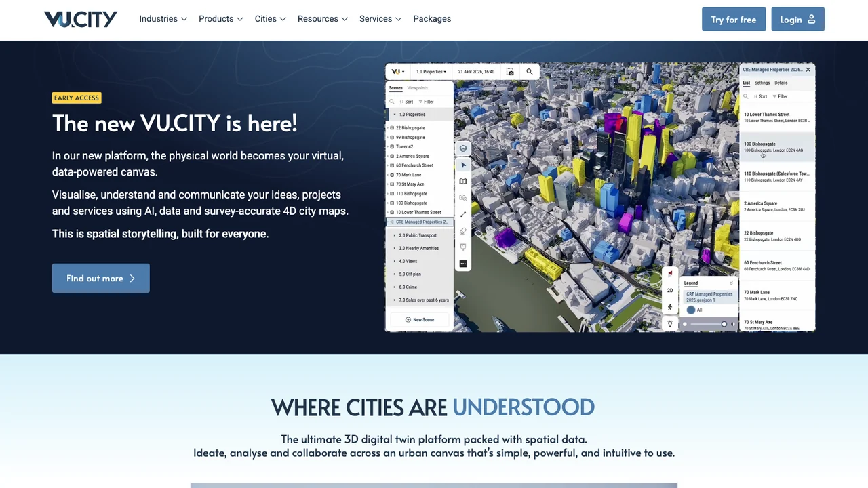868x488 pixels.
Task: Open the more tools ellipsis icon
Action: (x=463, y=264)
